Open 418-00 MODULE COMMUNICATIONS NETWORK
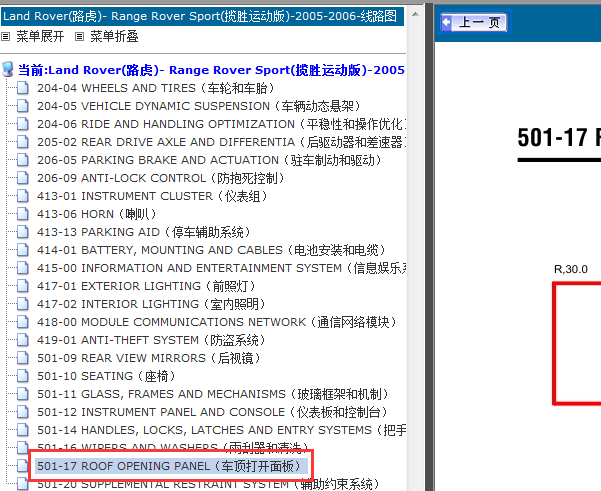 [217, 322]
